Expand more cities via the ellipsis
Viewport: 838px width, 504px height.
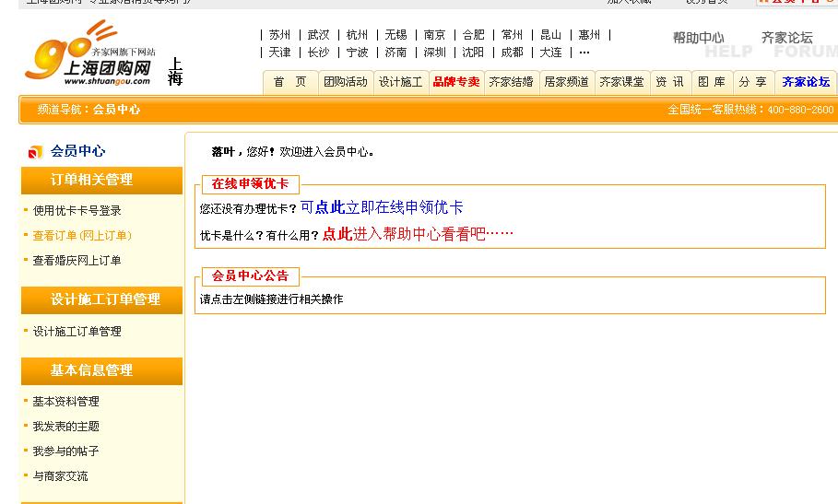point(584,53)
